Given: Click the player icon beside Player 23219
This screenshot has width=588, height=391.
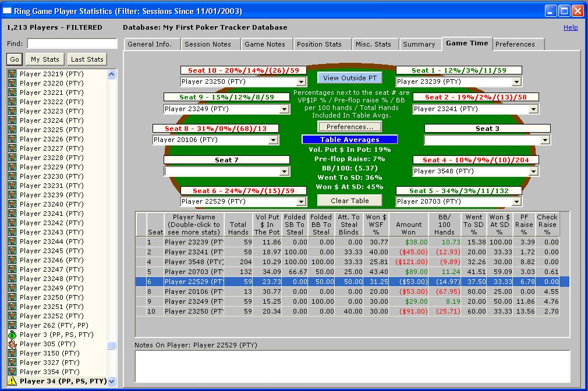Looking at the screenshot, I should 12,74.
